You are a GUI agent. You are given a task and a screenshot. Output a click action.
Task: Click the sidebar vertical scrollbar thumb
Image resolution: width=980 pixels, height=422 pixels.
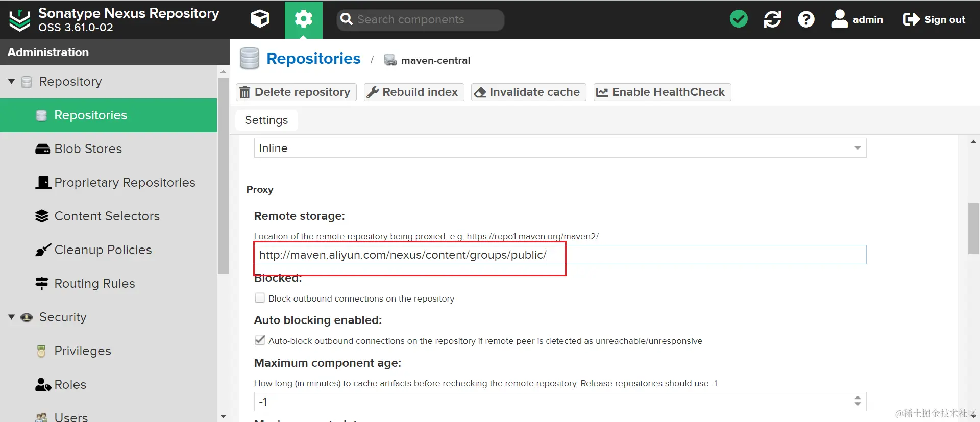pos(223,176)
